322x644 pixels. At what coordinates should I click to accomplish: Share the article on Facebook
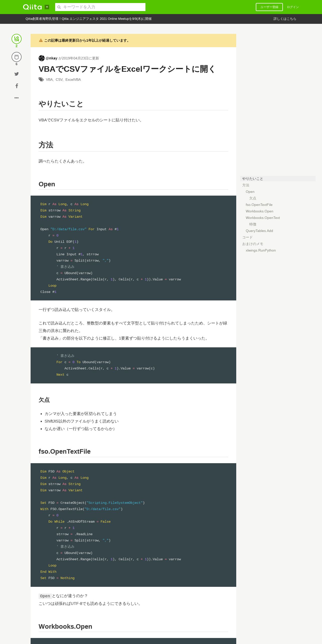point(17,86)
